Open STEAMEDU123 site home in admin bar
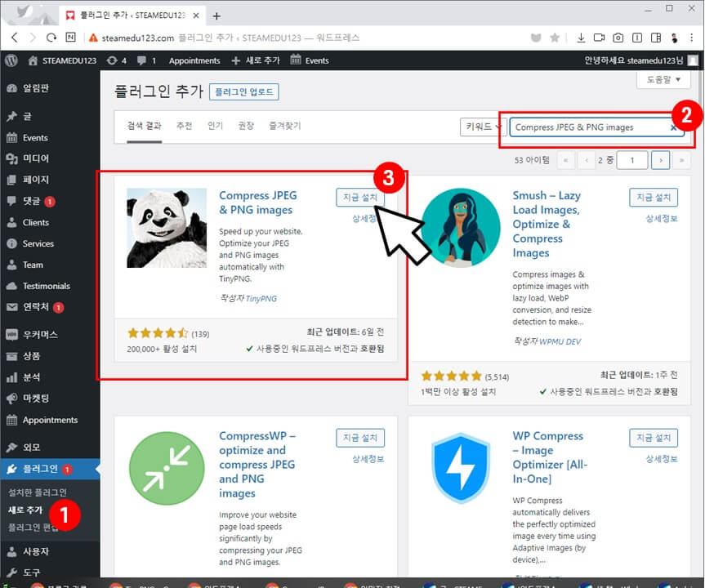This screenshot has width=705, height=588. [62, 60]
